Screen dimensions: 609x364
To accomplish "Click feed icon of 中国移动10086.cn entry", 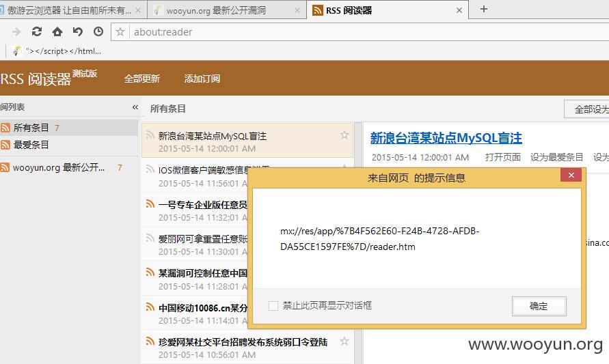I will pos(150,307).
